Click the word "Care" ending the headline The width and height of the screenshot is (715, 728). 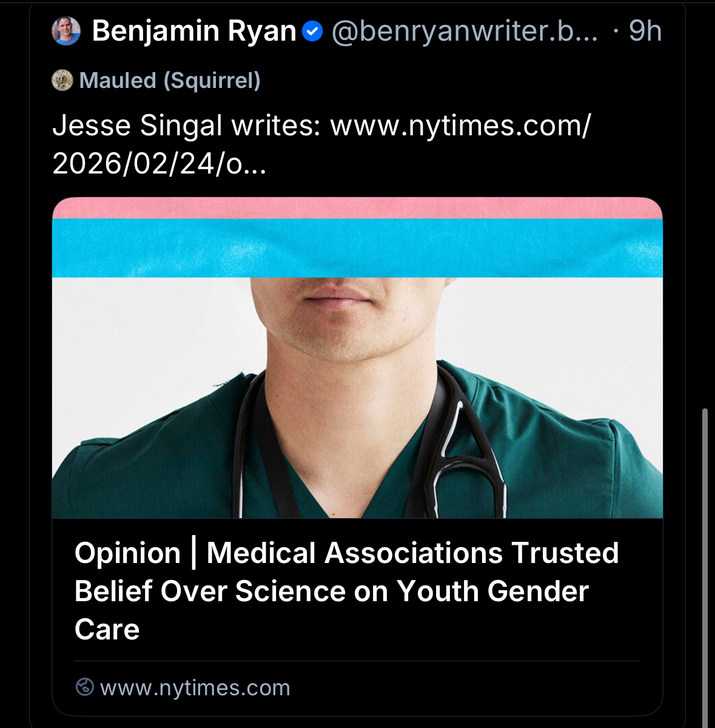click(x=107, y=630)
